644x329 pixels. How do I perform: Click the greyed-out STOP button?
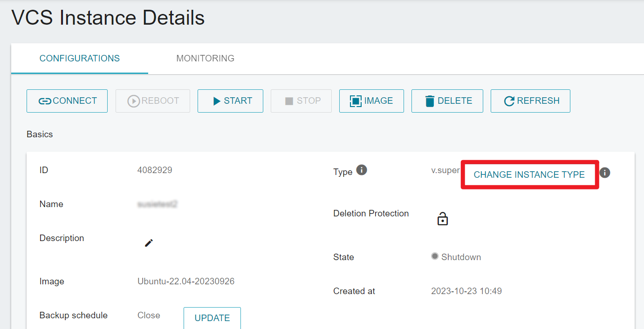pyautogui.click(x=301, y=101)
